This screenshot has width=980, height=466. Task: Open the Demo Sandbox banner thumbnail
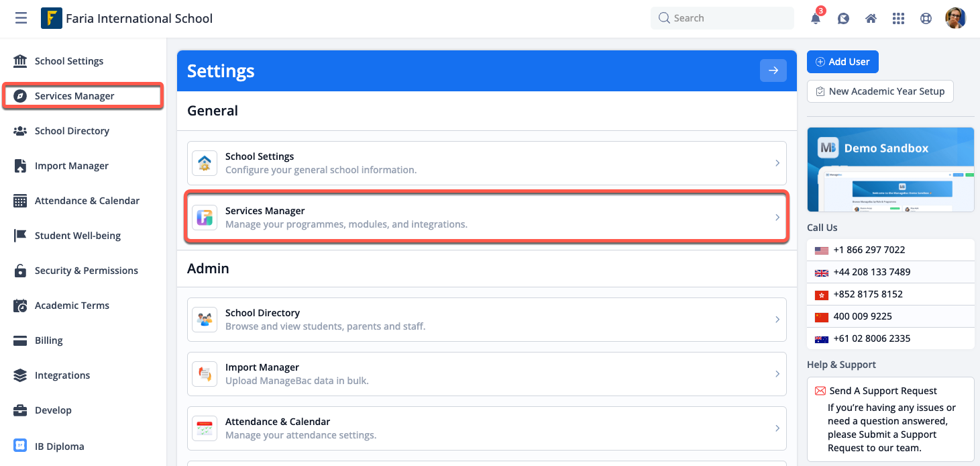pos(891,170)
